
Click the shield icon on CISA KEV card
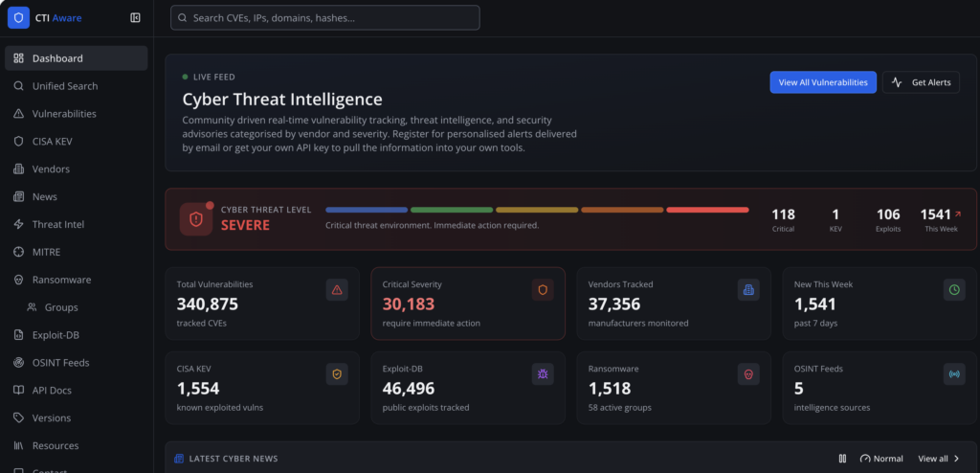pos(337,374)
